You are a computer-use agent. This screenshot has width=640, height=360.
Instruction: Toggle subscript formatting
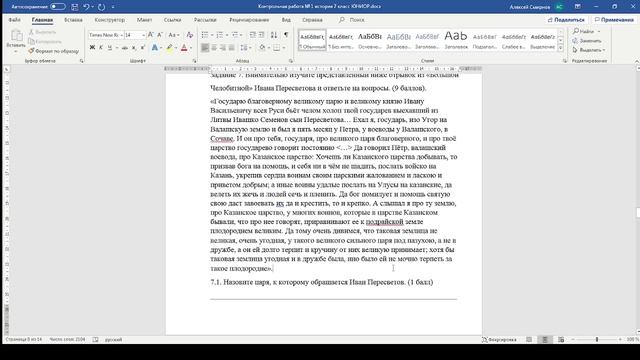point(134,48)
